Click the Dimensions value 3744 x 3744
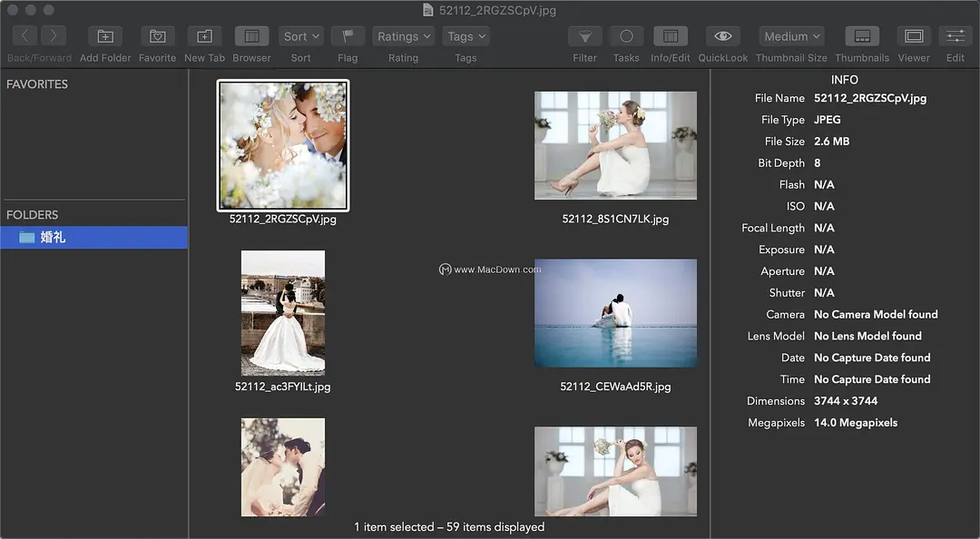 846,401
